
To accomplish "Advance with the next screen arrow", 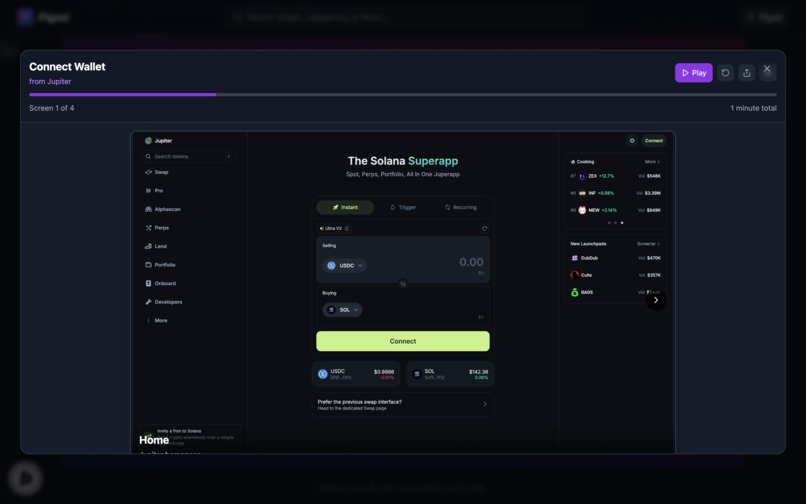I will (x=656, y=300).
